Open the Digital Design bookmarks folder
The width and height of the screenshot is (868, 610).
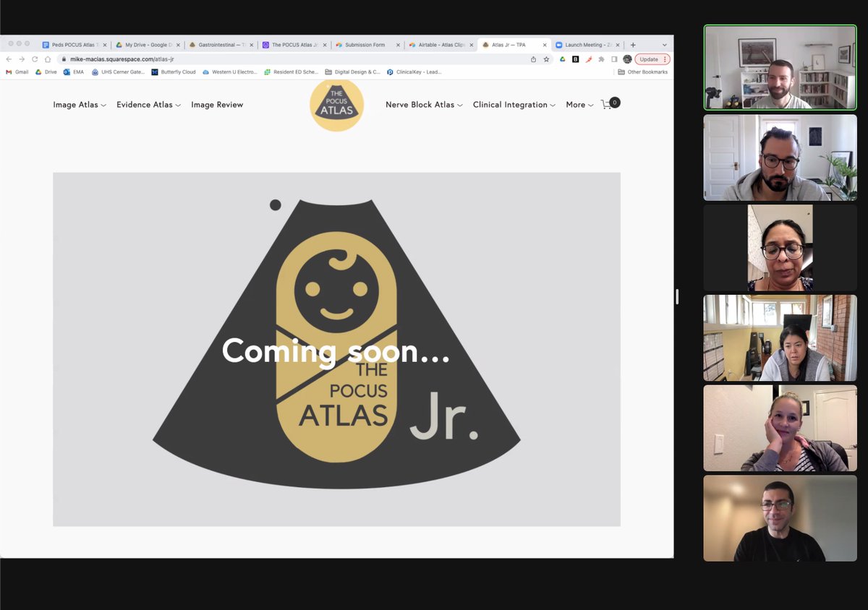[x=353, y=72]
